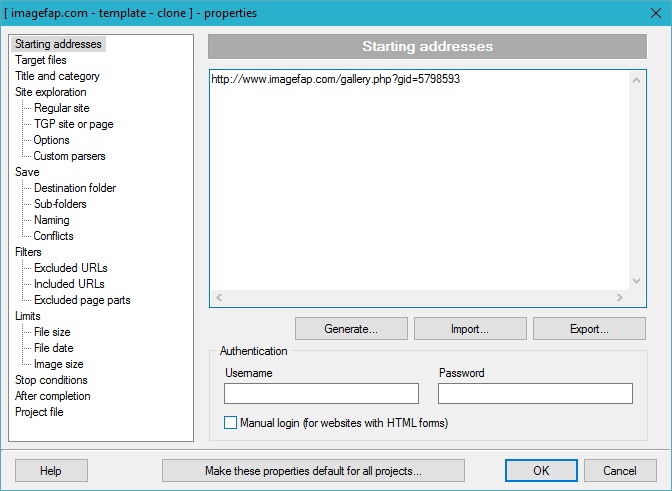Viewport: 672px width, 491px height.
Task: Open Stop conditions settings
Action: point(51,380)
